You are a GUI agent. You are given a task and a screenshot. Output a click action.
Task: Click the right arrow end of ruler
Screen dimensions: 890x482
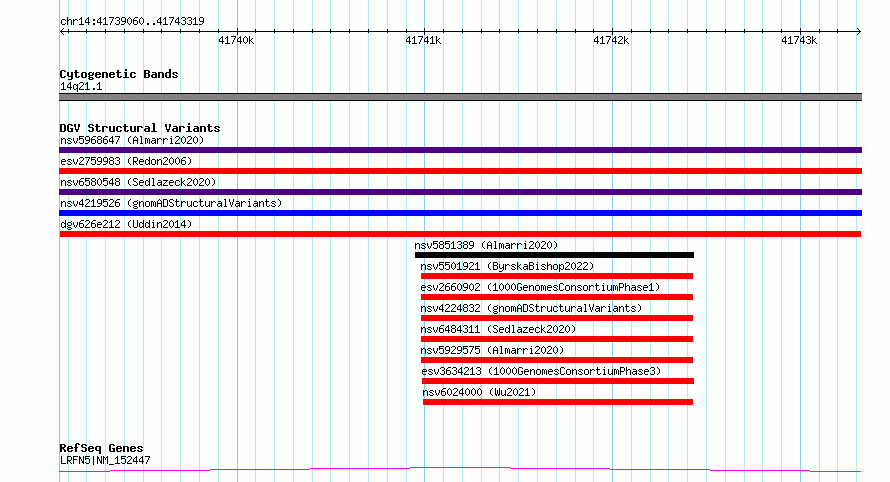tap(858, 31)
